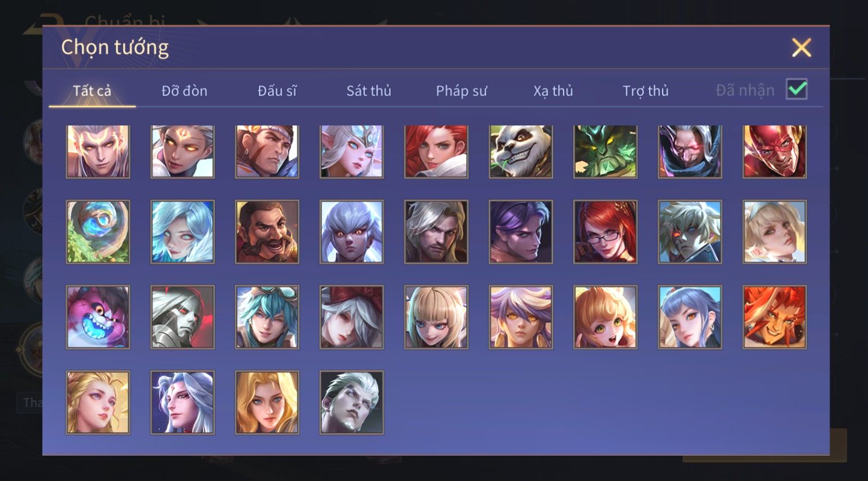This screenshot has height=481, width=868.
Task: View the Đấu sĩ tab
Action: point(277,91)
